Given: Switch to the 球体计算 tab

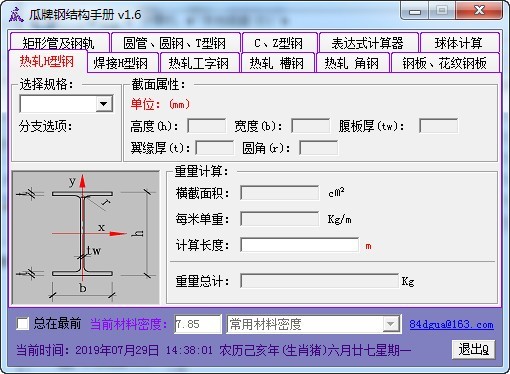Looking at the screenshot, I should tap(460, 42).
